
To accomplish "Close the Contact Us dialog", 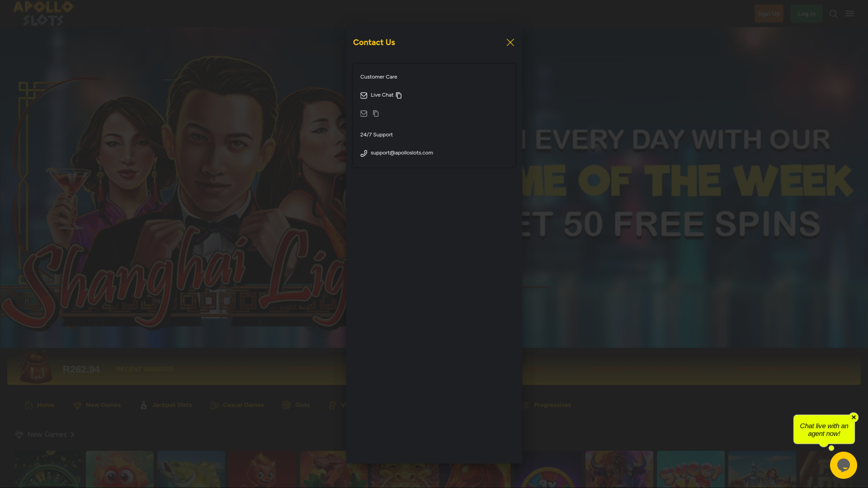I will [x=510, y=42].
